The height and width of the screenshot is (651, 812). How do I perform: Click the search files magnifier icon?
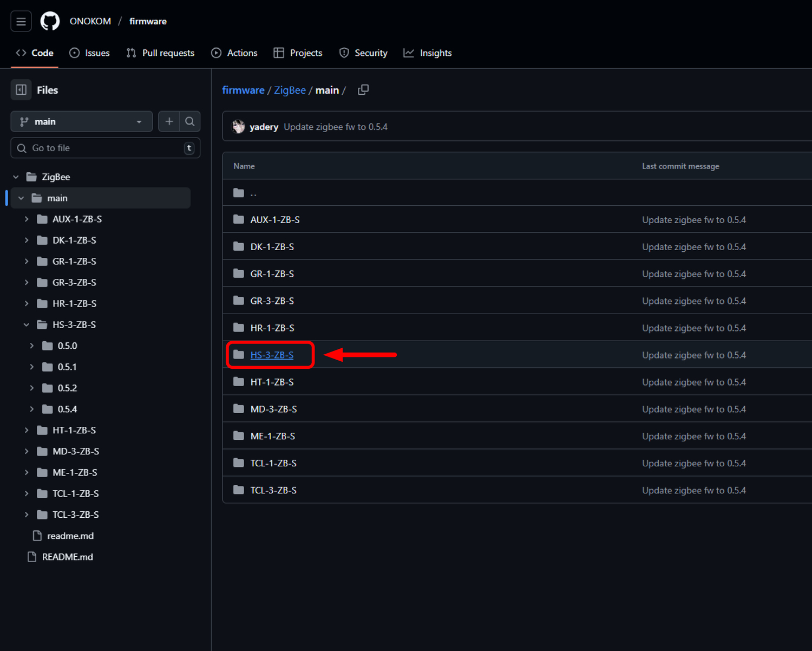[190, 121]
